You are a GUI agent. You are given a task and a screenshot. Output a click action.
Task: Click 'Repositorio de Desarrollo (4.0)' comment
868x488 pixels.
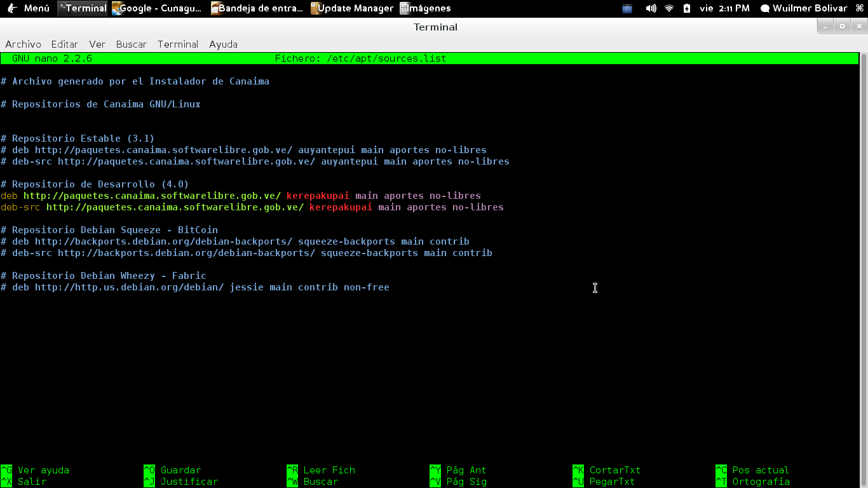(x=95, y=184)
